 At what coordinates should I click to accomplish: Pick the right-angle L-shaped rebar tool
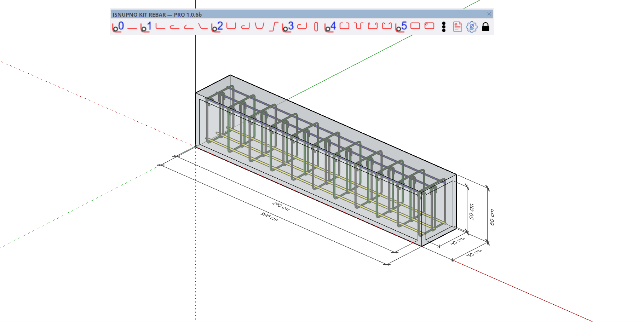160,27
